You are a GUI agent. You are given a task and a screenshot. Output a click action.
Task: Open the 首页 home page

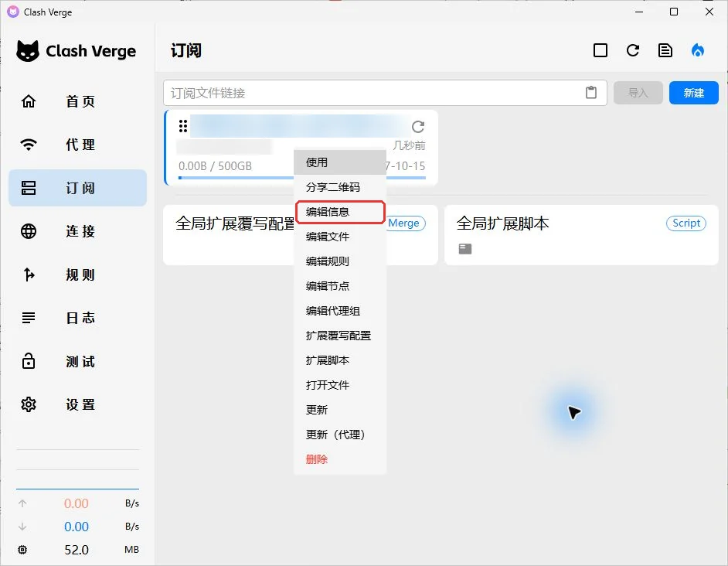pyautogui.click(x=77, y=101)
